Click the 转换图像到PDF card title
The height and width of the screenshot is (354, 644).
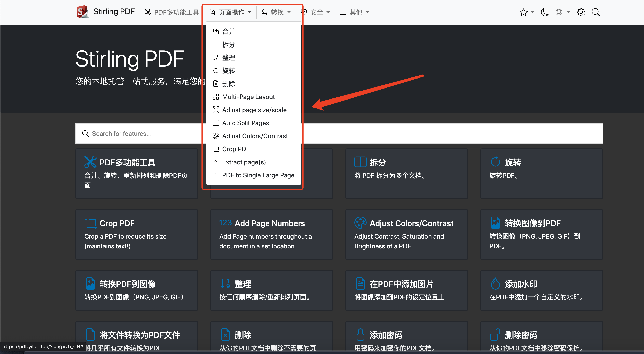(533, 223)
